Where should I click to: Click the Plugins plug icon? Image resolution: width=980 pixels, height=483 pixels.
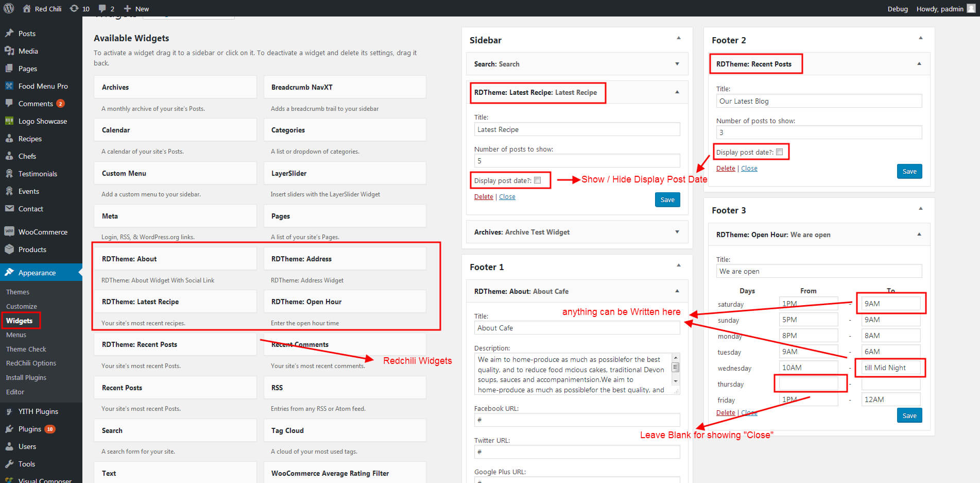(x=9, y=429)
